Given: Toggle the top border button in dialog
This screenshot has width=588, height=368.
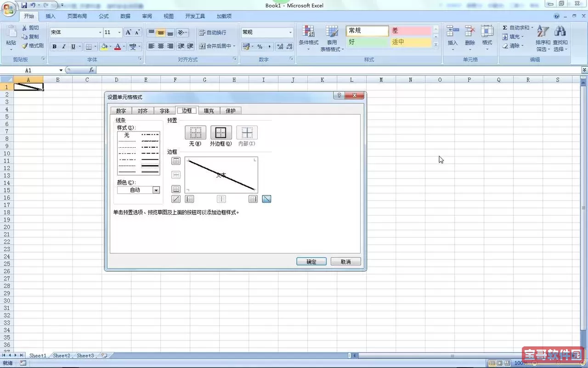Looking at the screenshot, I should 175,161.
